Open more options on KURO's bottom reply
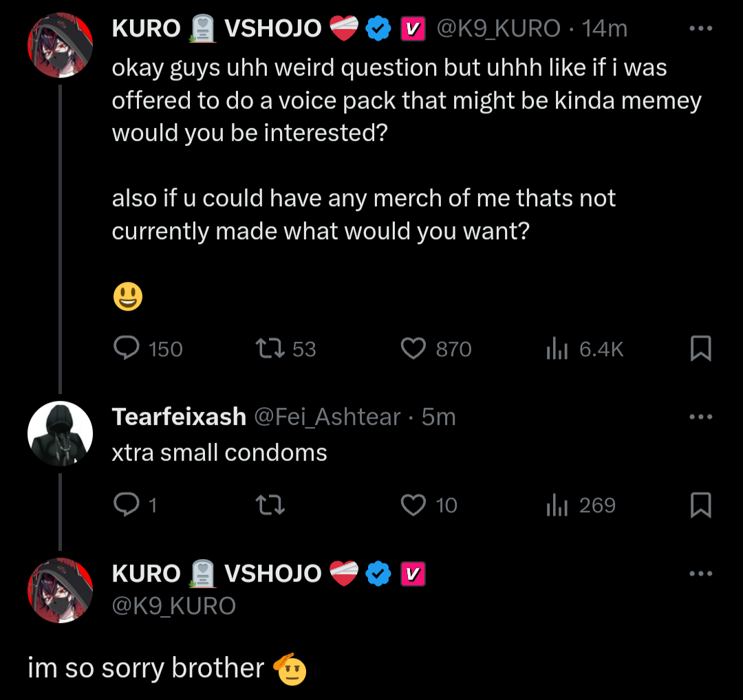Viewport: 743px width, 700px height. tap(700, 573)
